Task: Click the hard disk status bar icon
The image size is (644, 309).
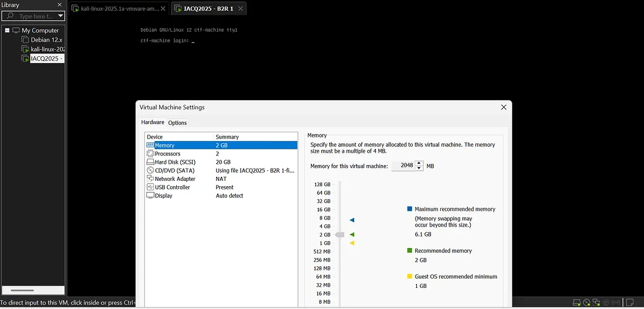Action: click(x=577, y=303)
